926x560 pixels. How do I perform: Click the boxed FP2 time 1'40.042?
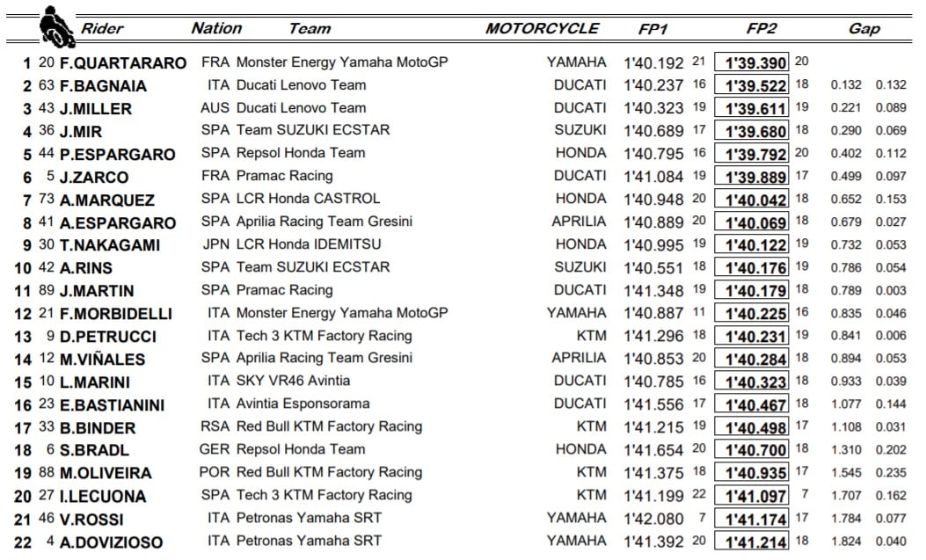[753, 199]
